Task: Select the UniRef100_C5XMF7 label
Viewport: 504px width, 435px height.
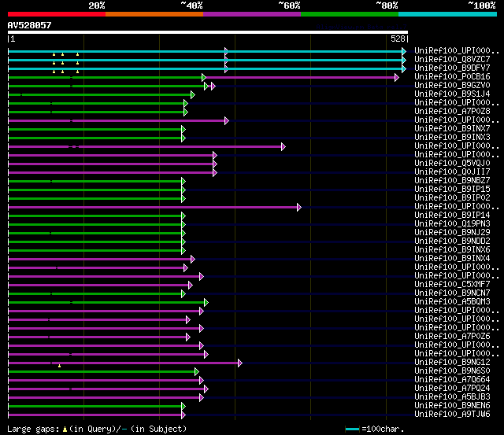Action: click(452, 285)
